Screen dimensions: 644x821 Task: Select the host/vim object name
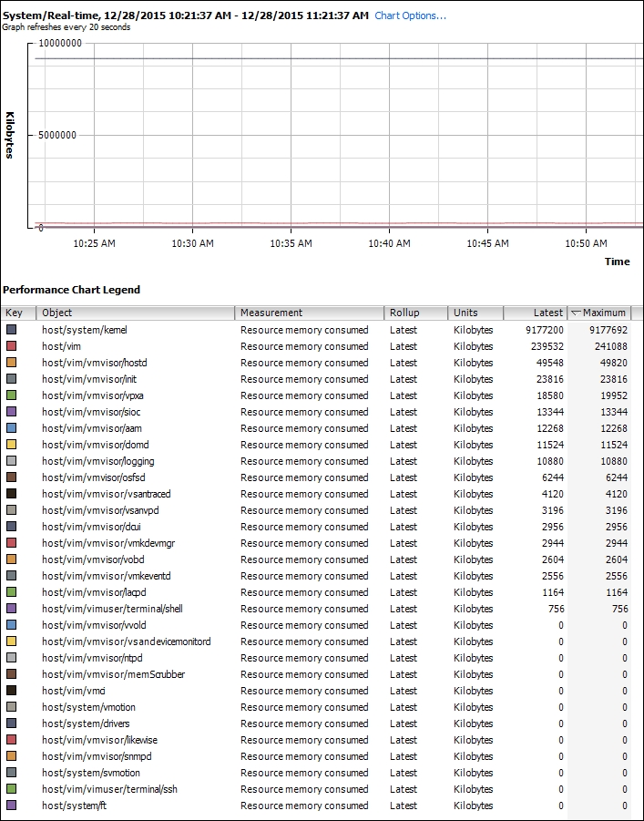click(x=61, y=346)
